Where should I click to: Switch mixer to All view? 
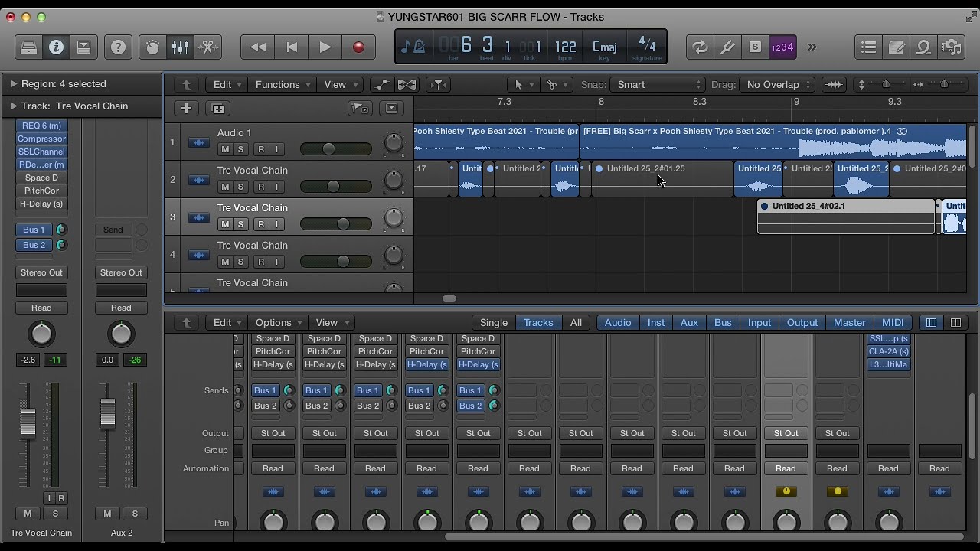tap(576, 323)
